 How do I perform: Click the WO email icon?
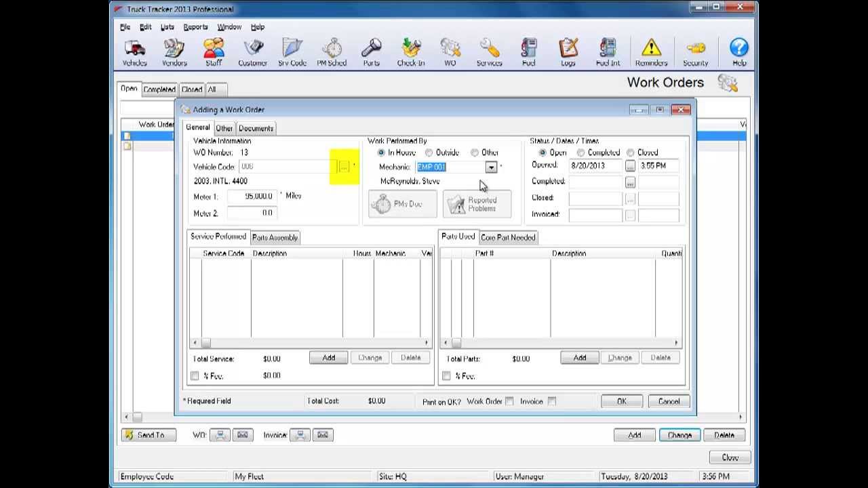pyautogui.click(x=243, y=435)
